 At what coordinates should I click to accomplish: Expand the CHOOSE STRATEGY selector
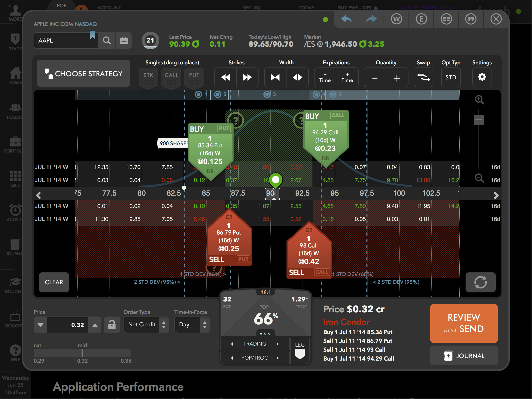[x=84, y=74]
